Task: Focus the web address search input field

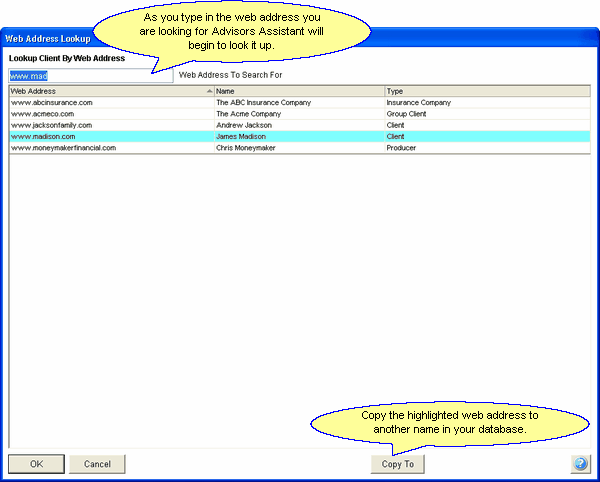Action: [90, 75]
